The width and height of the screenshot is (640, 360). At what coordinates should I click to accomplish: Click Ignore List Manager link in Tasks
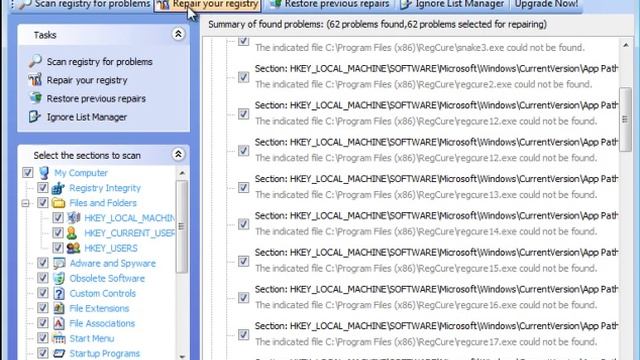[87, 117]
